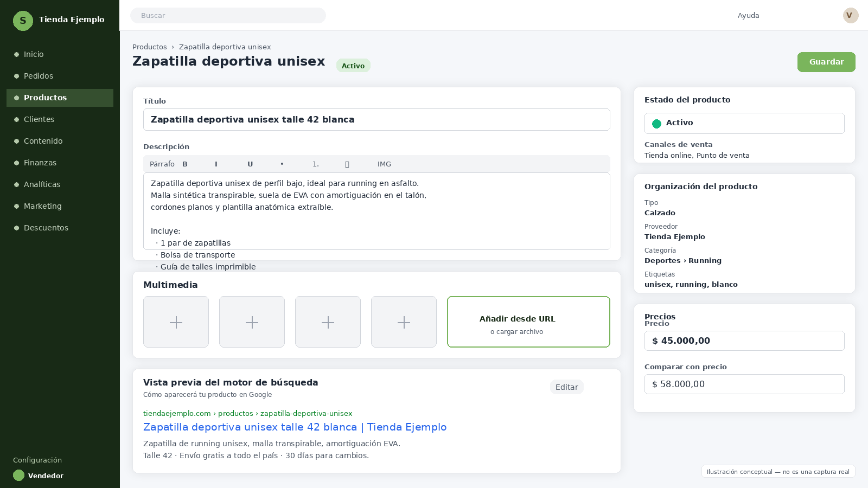868x488 pixels.
Task: Insert a numbered list
Action: [x=316, y=164]
